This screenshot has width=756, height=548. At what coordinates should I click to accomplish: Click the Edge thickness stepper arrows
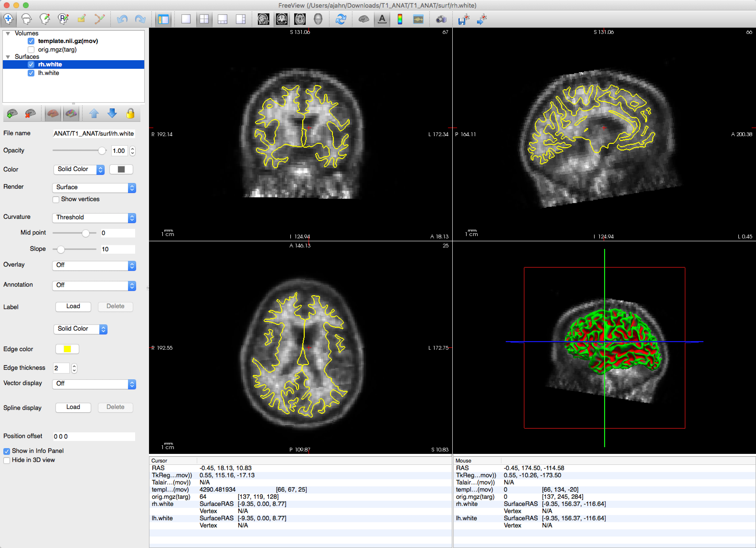(74, 368)
